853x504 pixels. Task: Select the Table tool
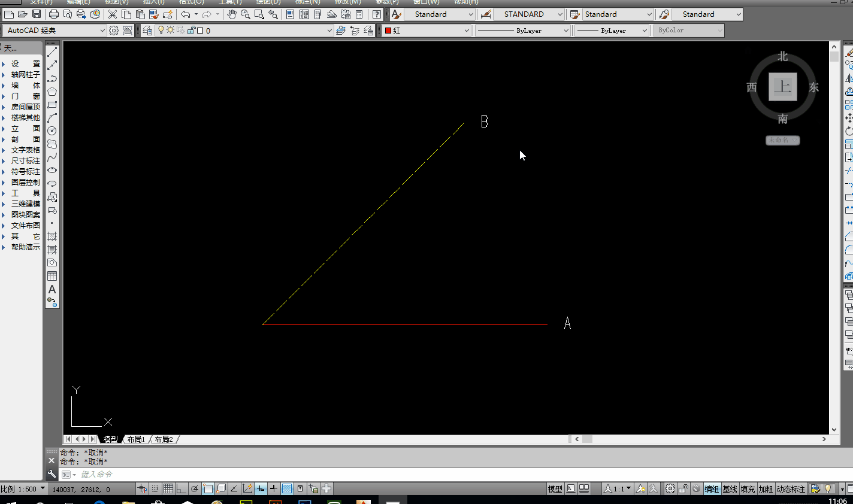tap(52, 276)
